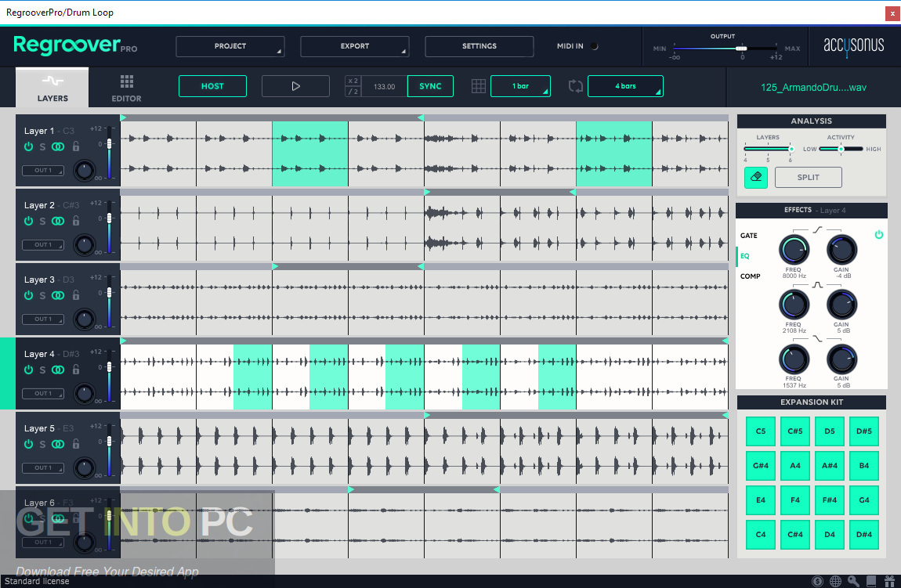Select the GATE effect tab

tap(749, 236)
